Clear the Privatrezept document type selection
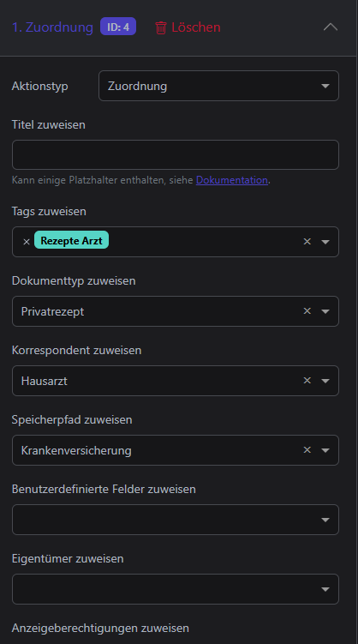This screenshot has width=358, height=644. pyautogui.click(x=307, y=311)
